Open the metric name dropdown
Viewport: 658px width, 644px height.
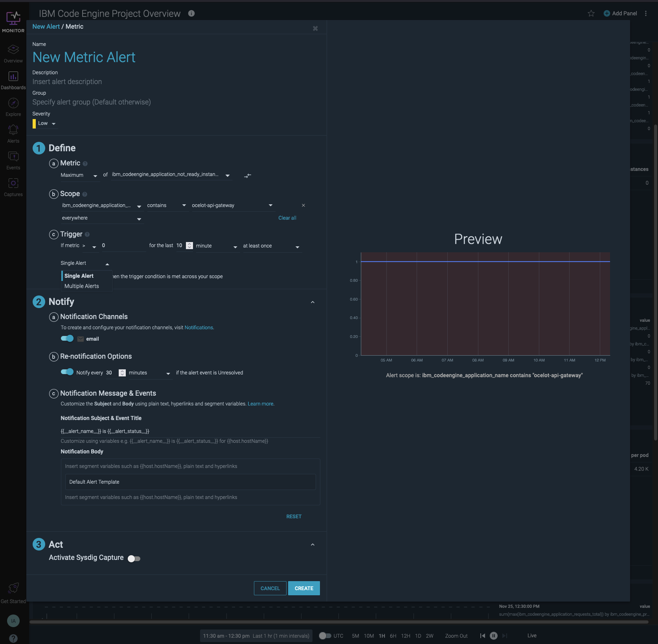pyautogui.click(x=171, y=175)
